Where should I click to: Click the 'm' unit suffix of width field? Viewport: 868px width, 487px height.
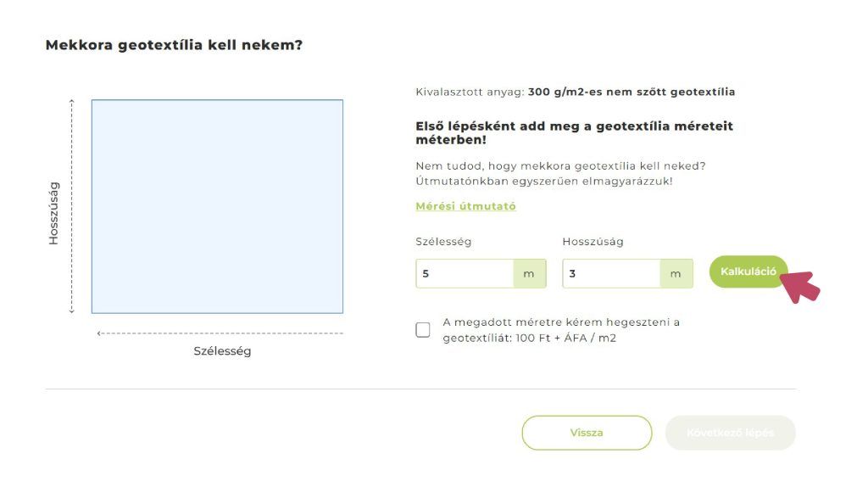tap(529, 274)
